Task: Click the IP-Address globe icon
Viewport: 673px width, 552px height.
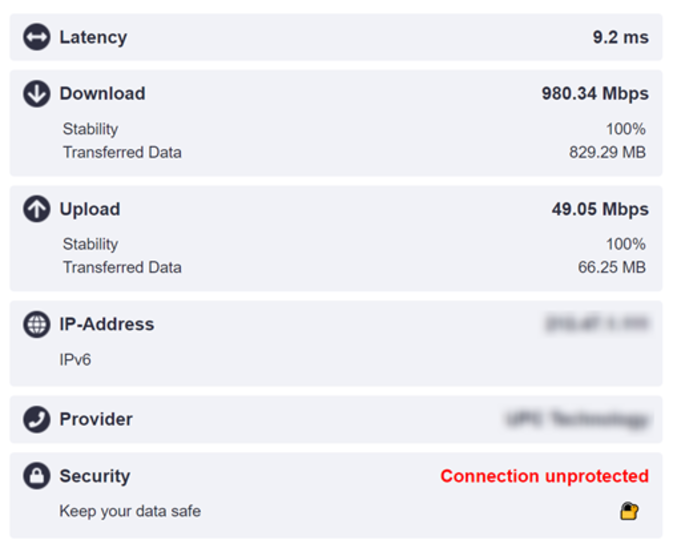Action: pyautogui.click(x=36, y=324)
